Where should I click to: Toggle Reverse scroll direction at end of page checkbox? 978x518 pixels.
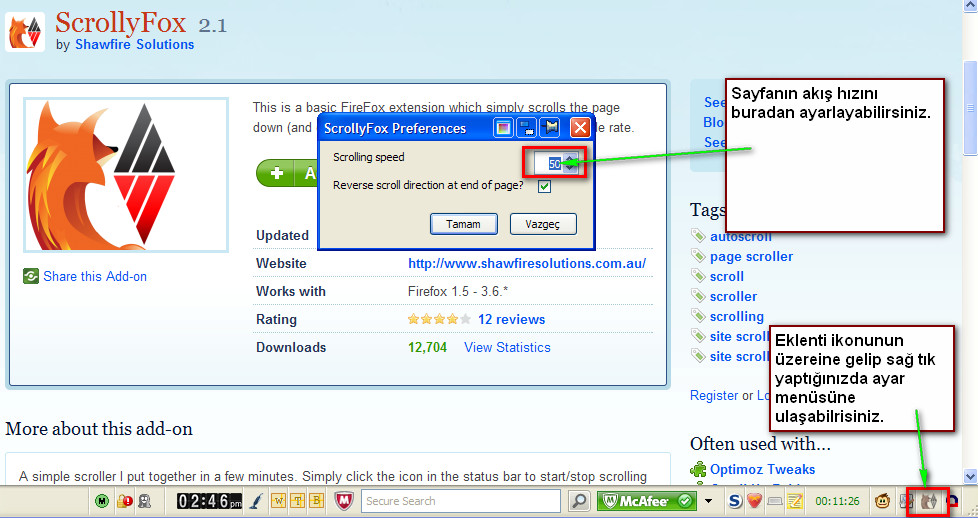pos(545,186)
